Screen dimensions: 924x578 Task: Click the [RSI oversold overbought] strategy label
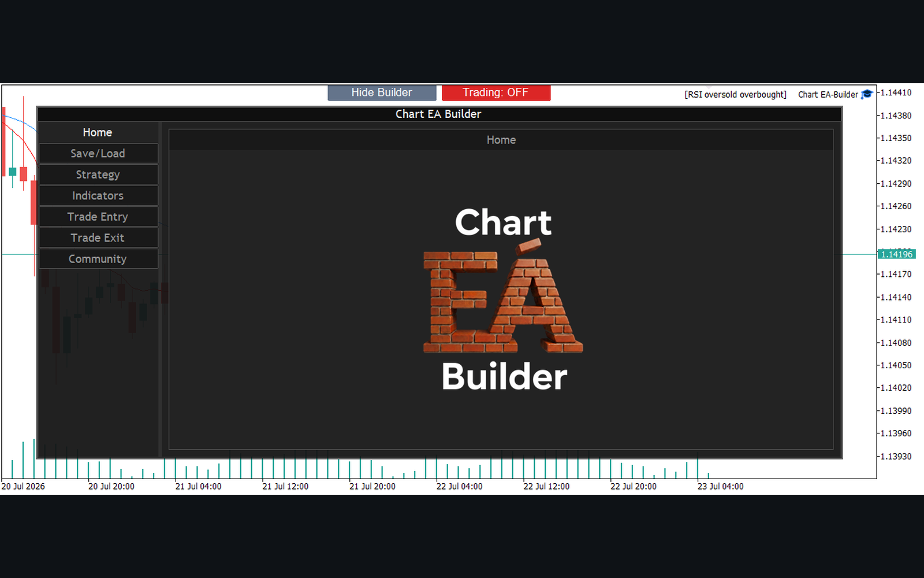[736, 95]
